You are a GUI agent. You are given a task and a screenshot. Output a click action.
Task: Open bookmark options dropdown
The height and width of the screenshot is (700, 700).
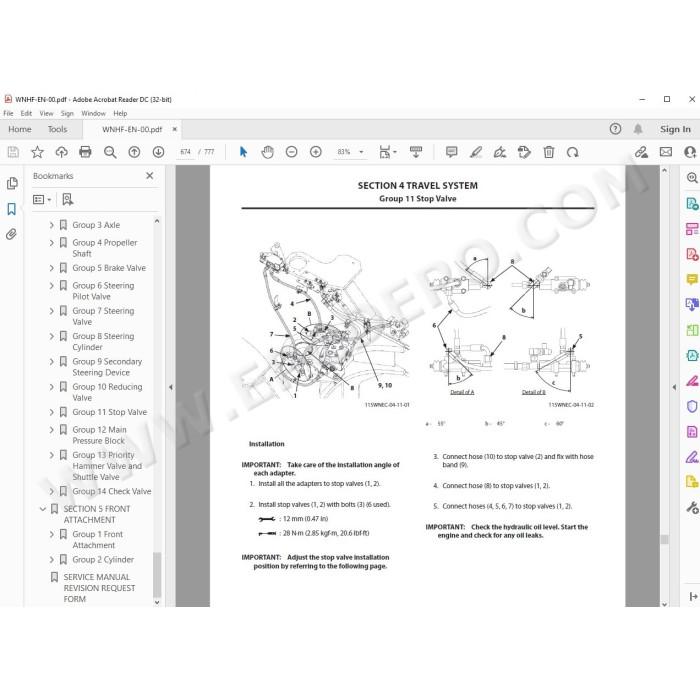pos(42,200)
